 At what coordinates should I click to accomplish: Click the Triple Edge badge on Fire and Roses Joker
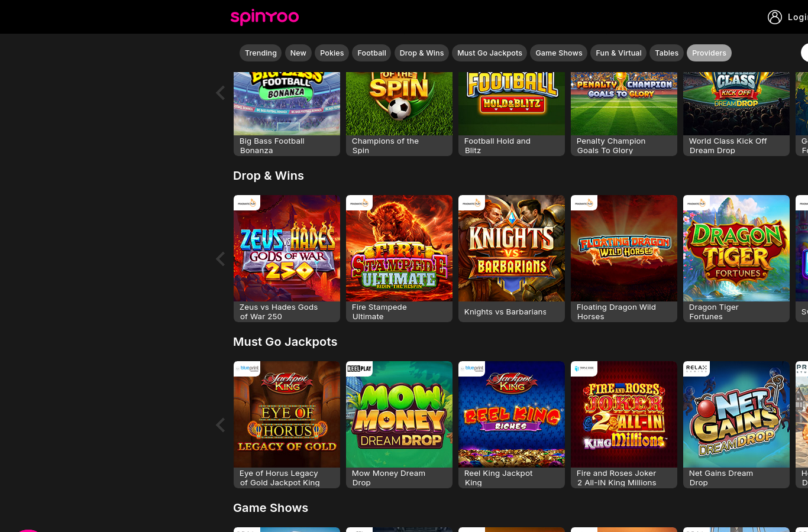coord(584,369)
